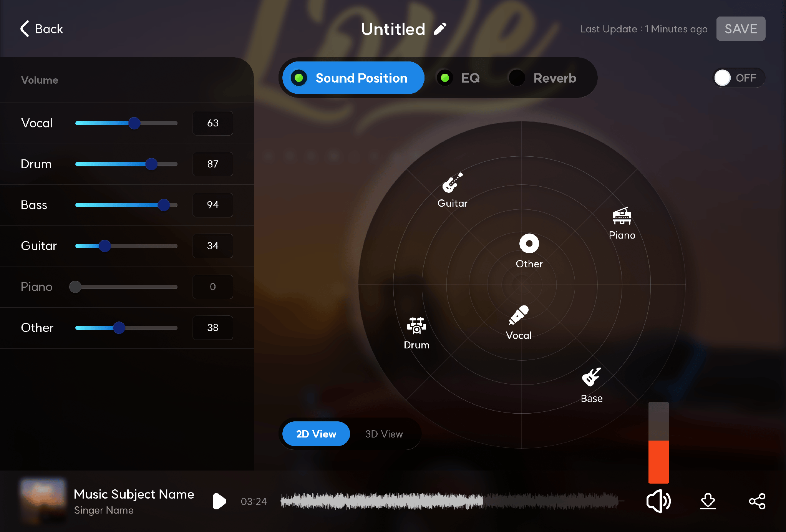
Task: Click the Drum kit icon
Action: tap(416, 325)
